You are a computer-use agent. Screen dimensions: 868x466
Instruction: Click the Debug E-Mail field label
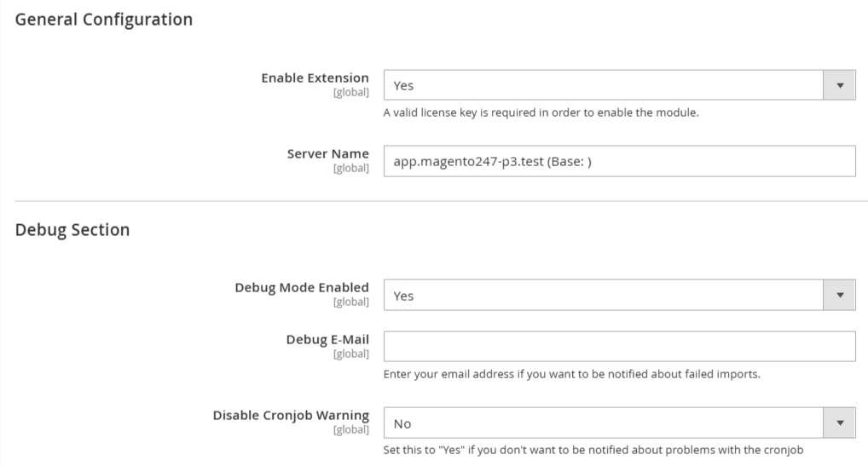[x=327, y=339]
